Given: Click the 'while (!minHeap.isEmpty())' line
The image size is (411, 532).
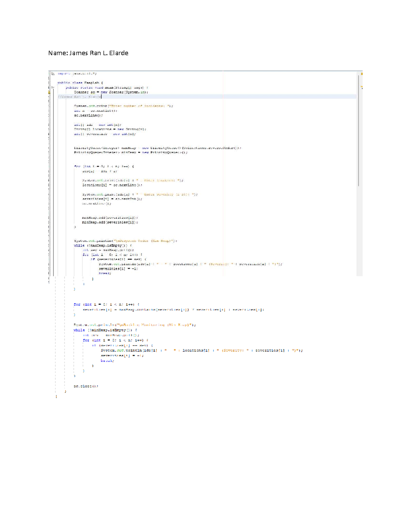Looking at the screenshot, I should (105, 330).
